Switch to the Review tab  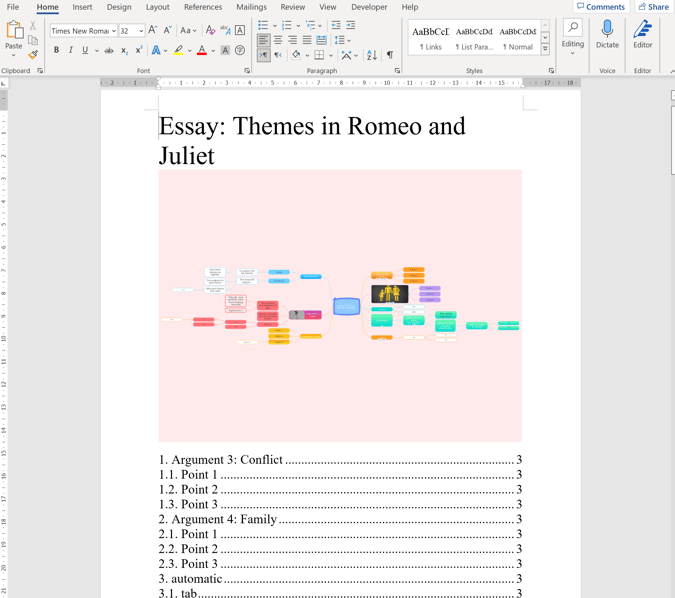click(x=293, y=7)
